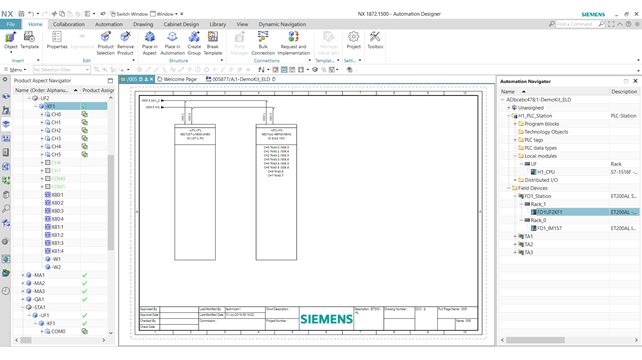Open Project settings gear icon

click(353, 37)
